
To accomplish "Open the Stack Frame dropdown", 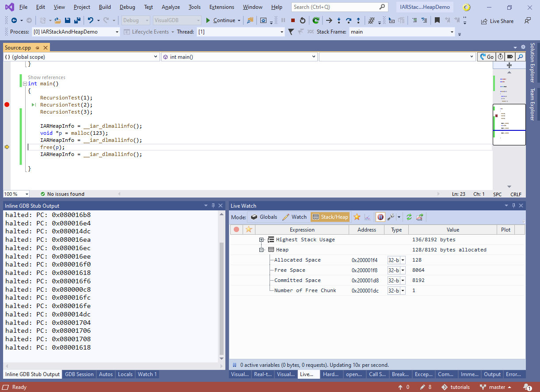I will pyautogui.click(x=452, y=32).
